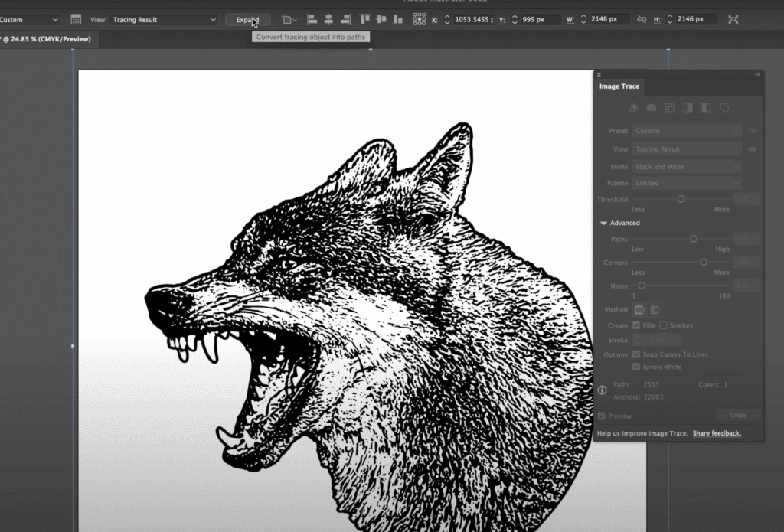Open the Share feedback link
Image resolution: width=784 pixels, height=532 pixels.
(x=717, y=433)
